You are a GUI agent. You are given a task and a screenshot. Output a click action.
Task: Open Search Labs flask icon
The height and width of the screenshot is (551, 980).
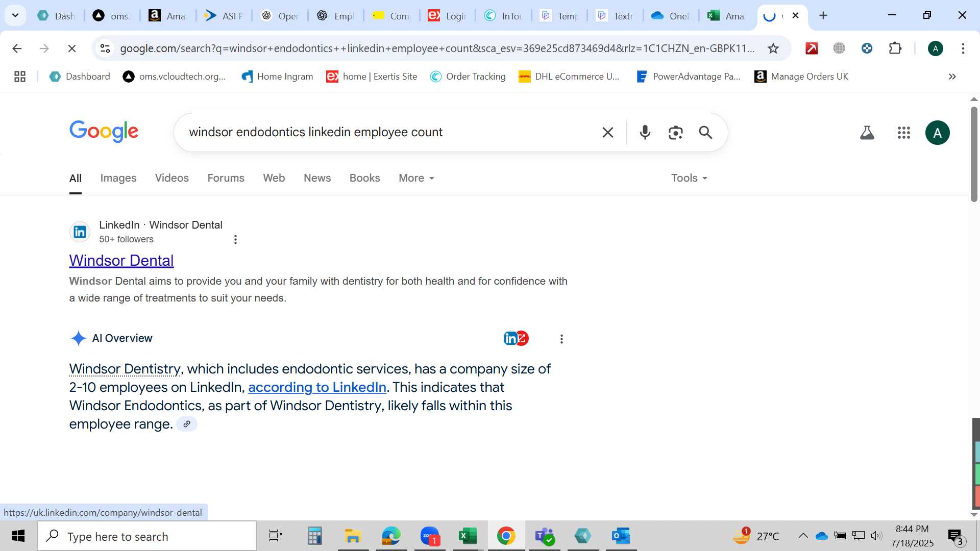click(x=867, y=133)
